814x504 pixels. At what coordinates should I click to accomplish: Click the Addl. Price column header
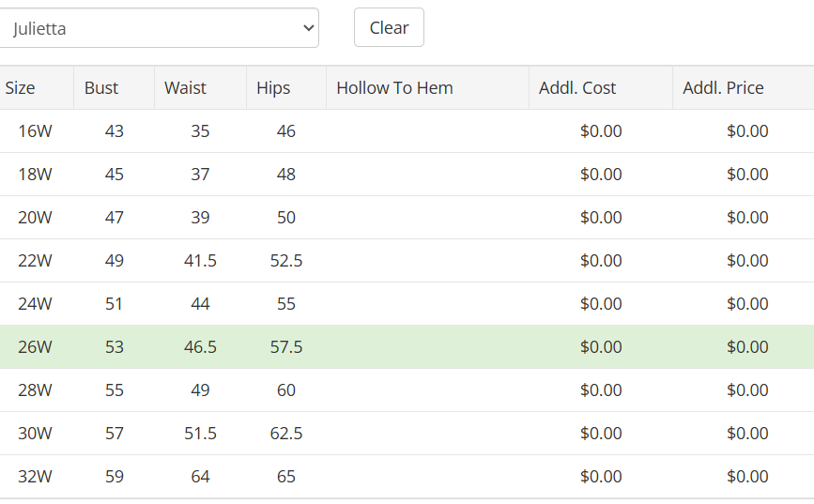(744, 87)
